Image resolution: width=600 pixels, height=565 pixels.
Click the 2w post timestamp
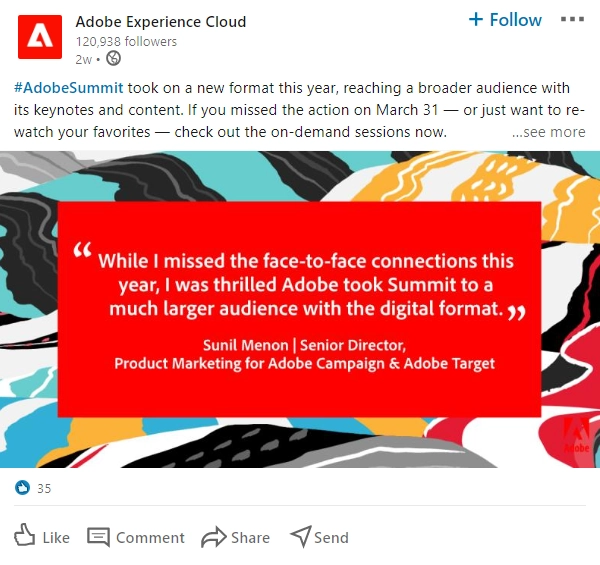(84, 59)
